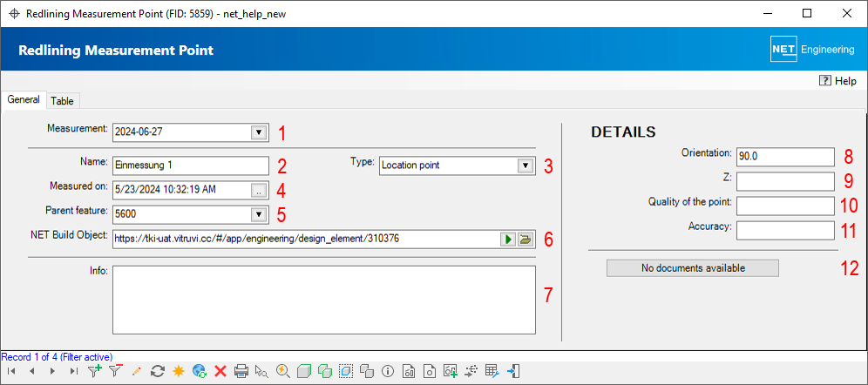Click the circled info icon
The height and width of the screenshot is (385, 868).
click(388, 371)
